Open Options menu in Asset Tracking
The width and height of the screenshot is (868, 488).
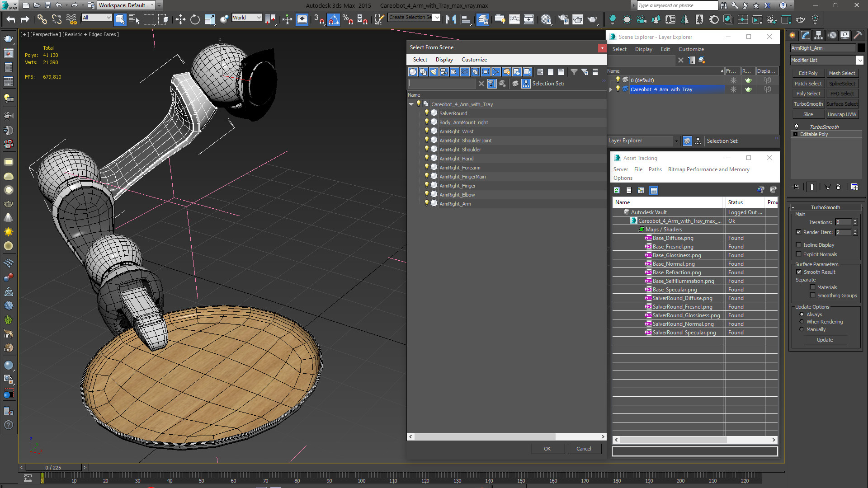[623, 178]
